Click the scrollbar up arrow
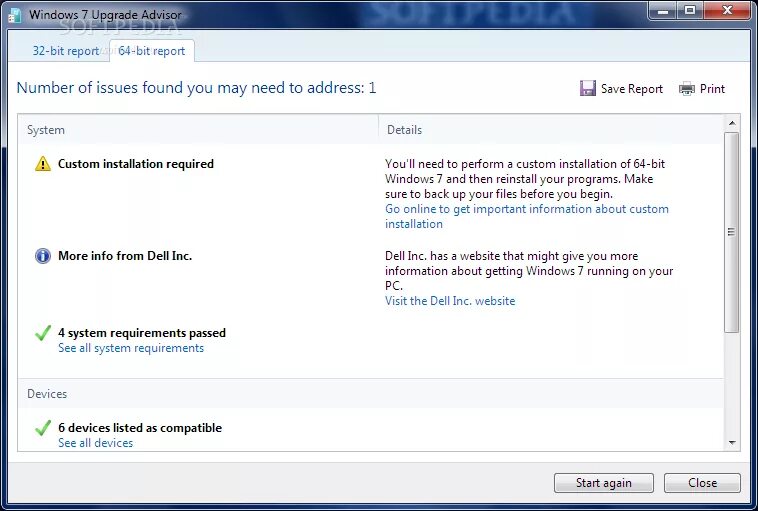Viewport: 758px width, 511px height. [x=732, y=123]
